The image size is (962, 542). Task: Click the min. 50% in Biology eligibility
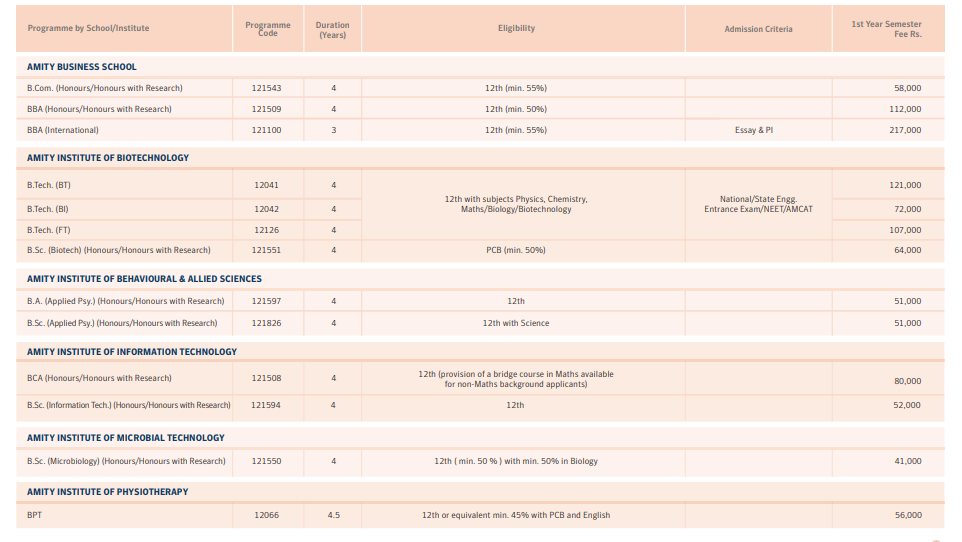516,462
